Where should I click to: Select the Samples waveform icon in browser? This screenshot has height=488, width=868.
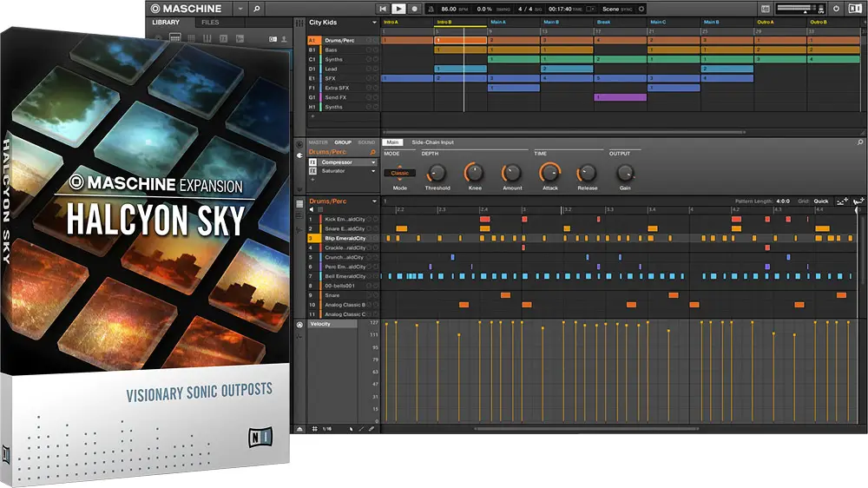point(240,38)
